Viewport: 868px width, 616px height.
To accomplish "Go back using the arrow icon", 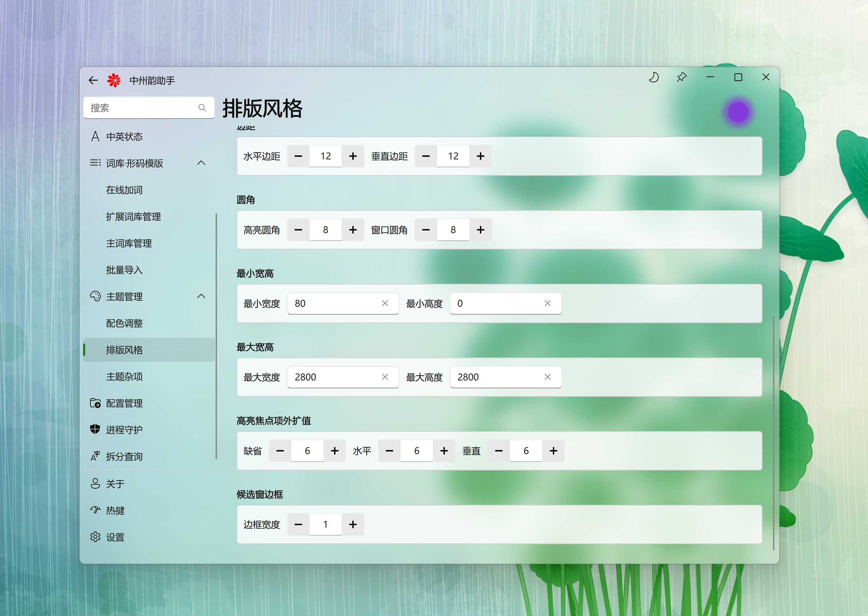I will 93,80.
